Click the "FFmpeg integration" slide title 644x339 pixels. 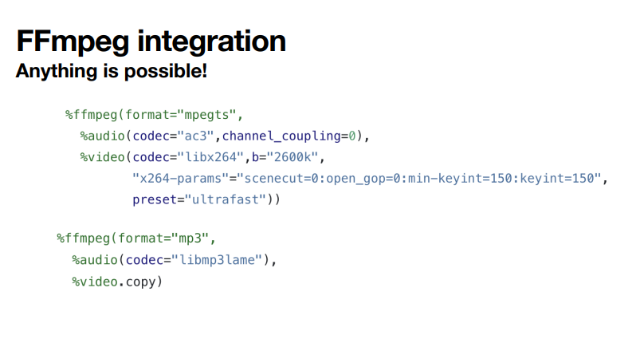click(x=151, y=41)
